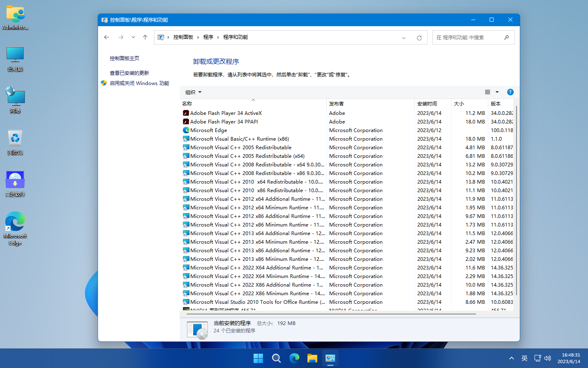Select 程序 breadcrumb in address bar
The height and width of the screenshot is (368, 588).
click(x=208, y=37)
